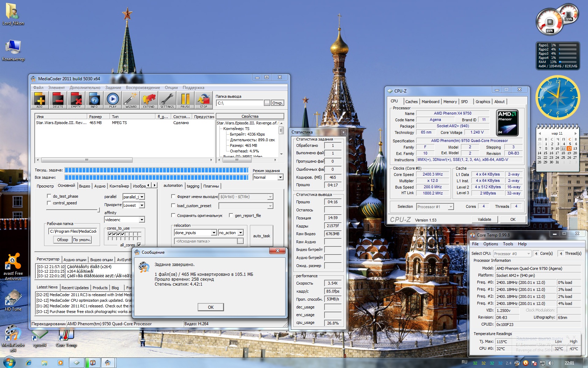The image size is (588, 368).
Task: Open no_action dropdown
Action: [240, 233]
